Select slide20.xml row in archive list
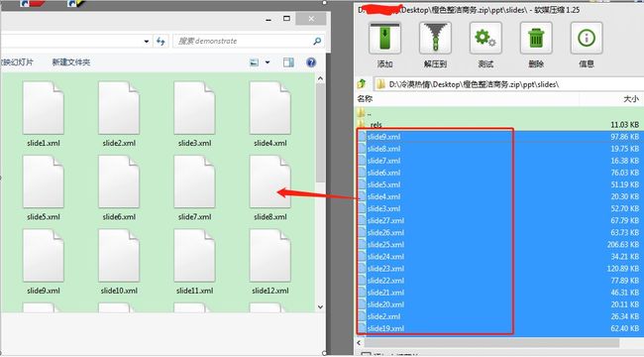Viewport: 644px width, 357px height. 498,304
